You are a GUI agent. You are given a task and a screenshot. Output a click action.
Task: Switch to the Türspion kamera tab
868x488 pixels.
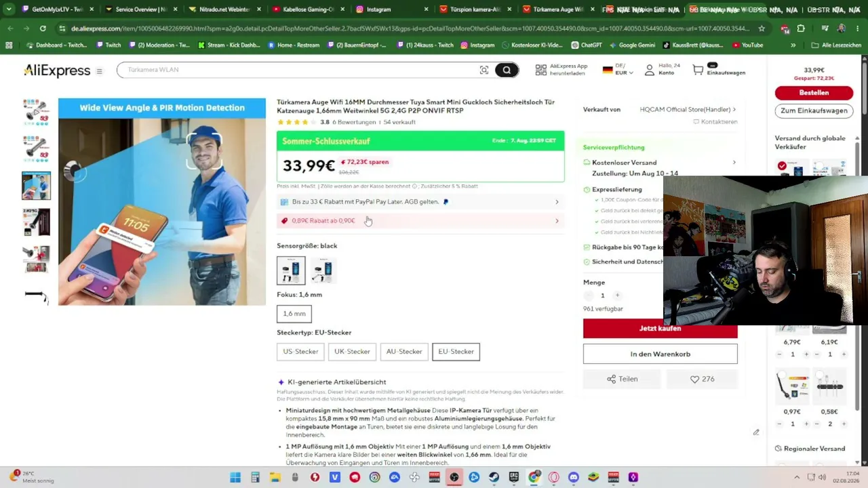[x=475, y=9]
